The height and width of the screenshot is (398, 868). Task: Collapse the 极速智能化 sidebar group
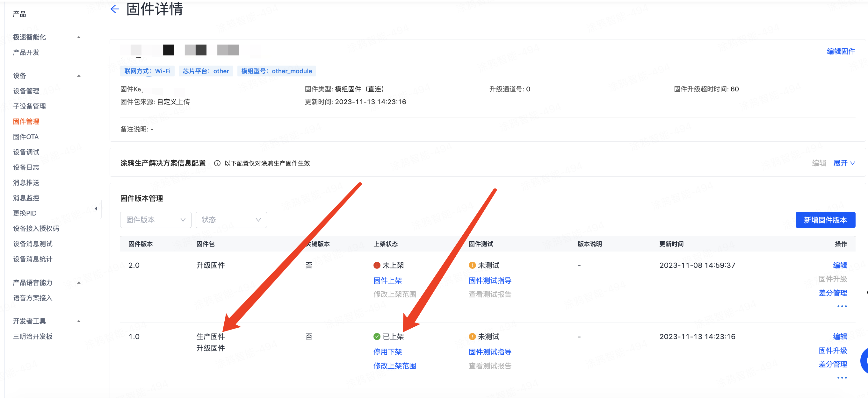[x=79, y=37]
